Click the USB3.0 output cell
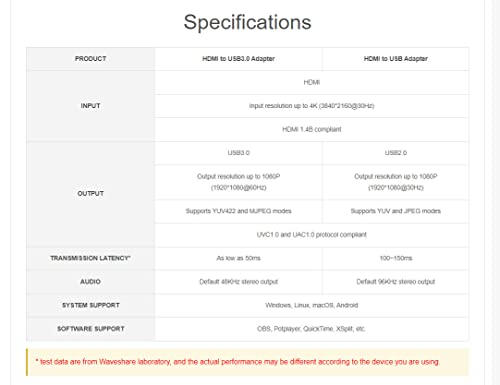The width and height of the screenshot is (500, 385). (x=238, y=153)
